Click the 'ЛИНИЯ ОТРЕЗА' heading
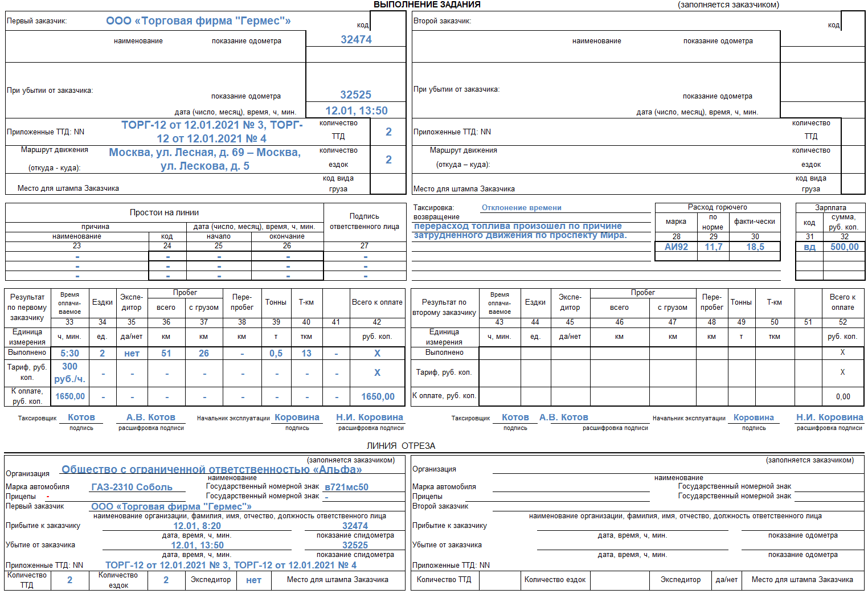The height and width of the screenshot is (598, 868). click(x=400, y=446)
